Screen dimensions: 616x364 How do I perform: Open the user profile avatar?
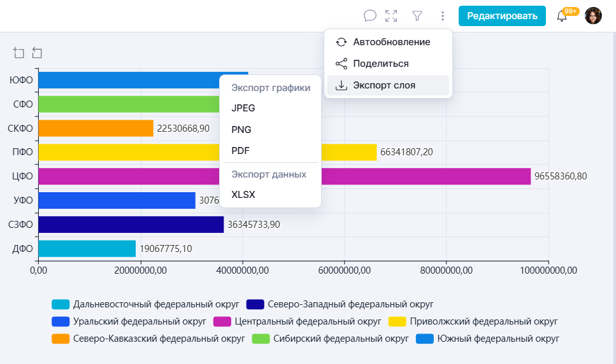pyautogui.click(x=593, y=16)
